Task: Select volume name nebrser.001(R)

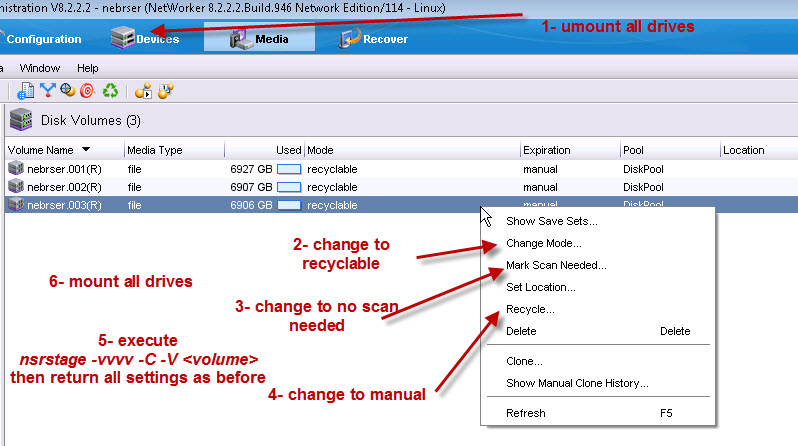Action: click(x=64, y=169)
